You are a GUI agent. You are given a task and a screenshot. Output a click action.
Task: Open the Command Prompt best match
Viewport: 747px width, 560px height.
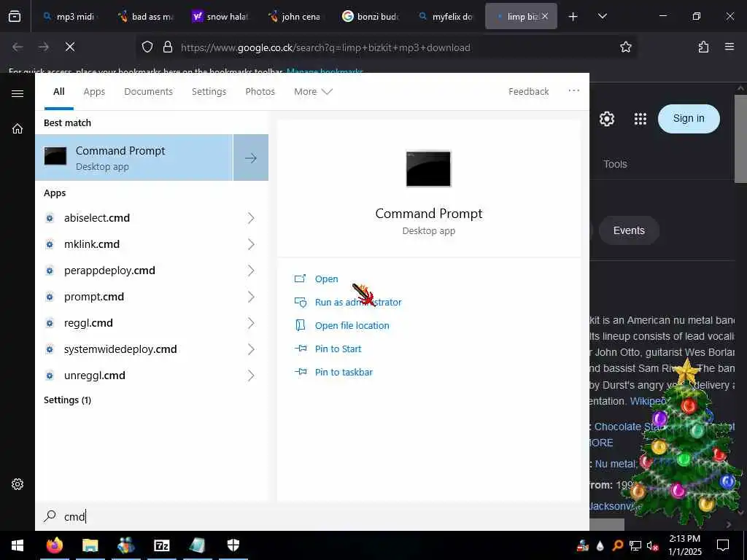point(134,157)
